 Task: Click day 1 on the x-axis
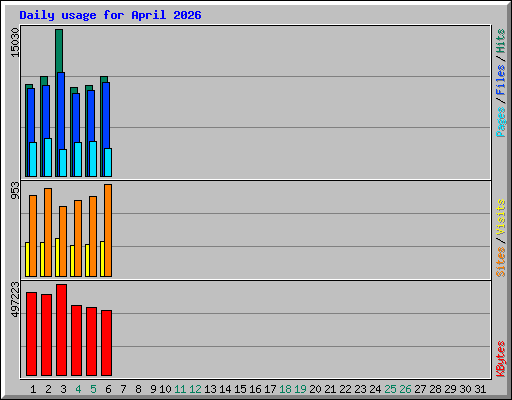pos(33,389)
